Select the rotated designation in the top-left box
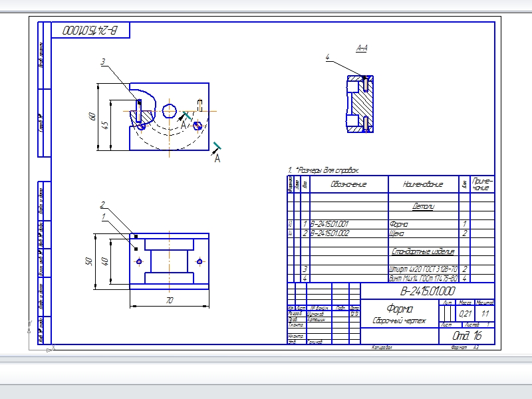This screenshot has width=532, height=399. pos(90,31)
